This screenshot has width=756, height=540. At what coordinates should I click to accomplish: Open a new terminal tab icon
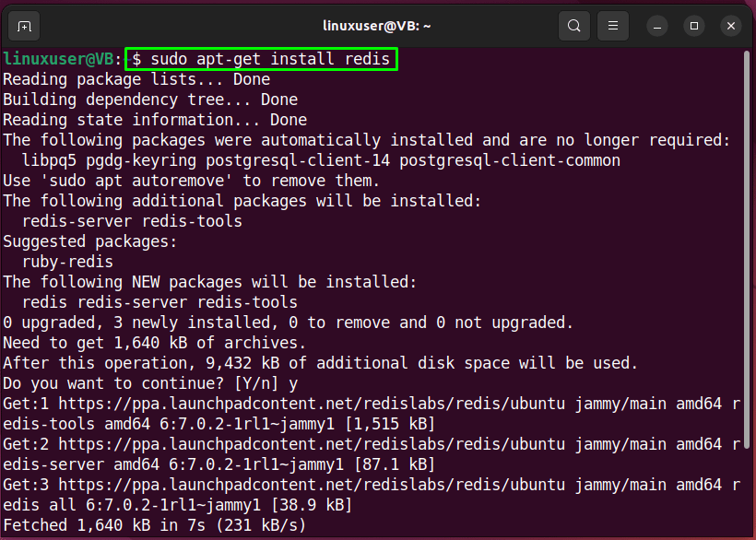pyautogui.click(x=23, y=26)
